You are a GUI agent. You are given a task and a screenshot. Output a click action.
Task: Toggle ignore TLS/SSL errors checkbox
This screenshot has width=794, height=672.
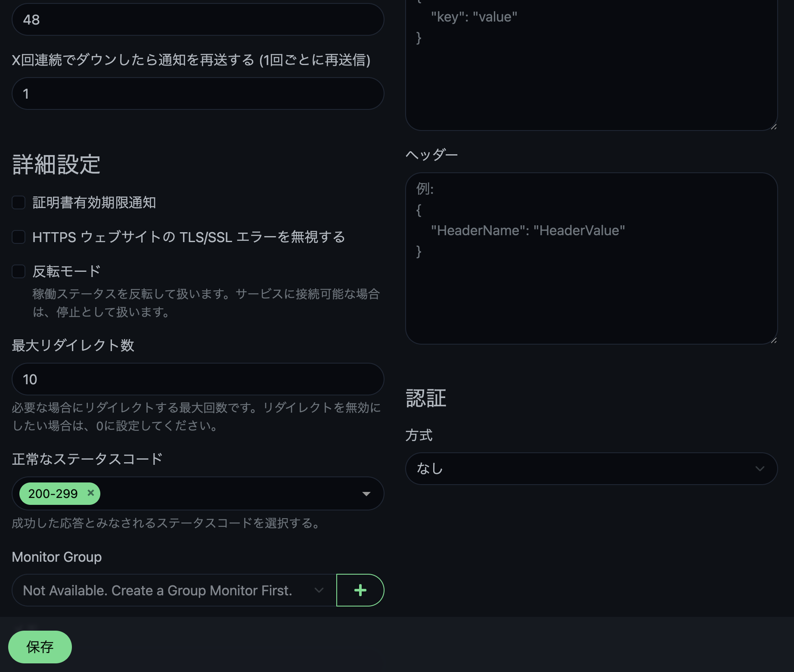click(19, 237)
